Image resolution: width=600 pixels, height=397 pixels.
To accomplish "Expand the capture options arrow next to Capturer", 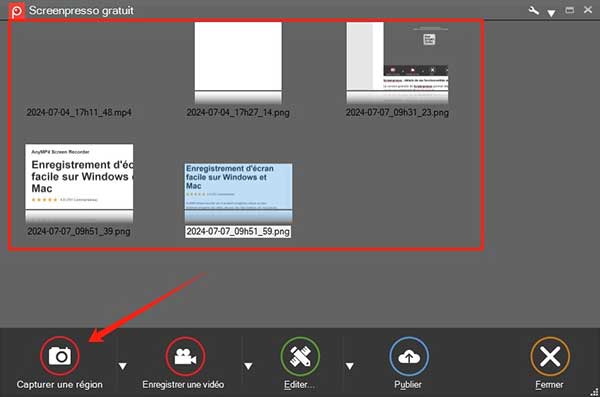I will (x=122, y=366).
